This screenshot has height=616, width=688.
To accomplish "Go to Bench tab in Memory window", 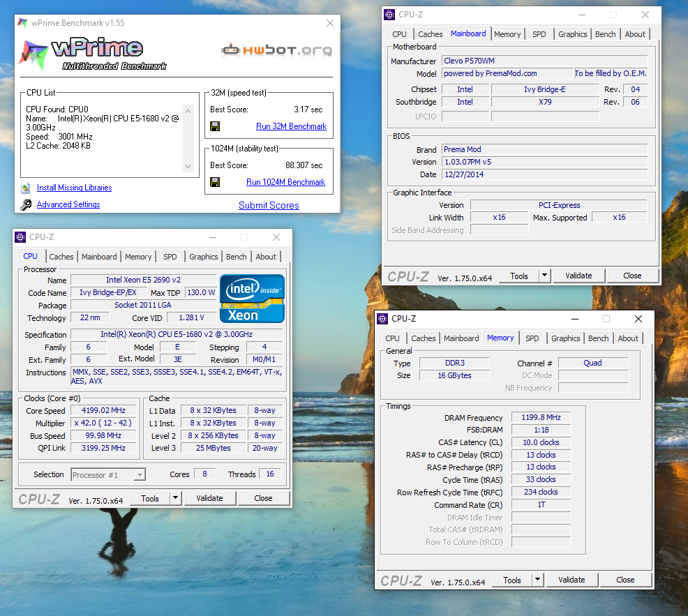I will [x=599, y=338].
